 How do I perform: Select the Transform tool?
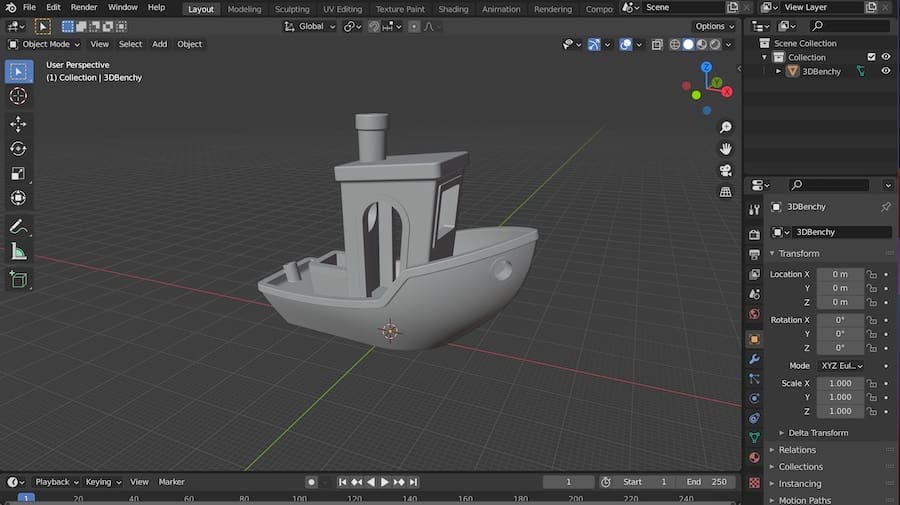(x=18, y=198)
